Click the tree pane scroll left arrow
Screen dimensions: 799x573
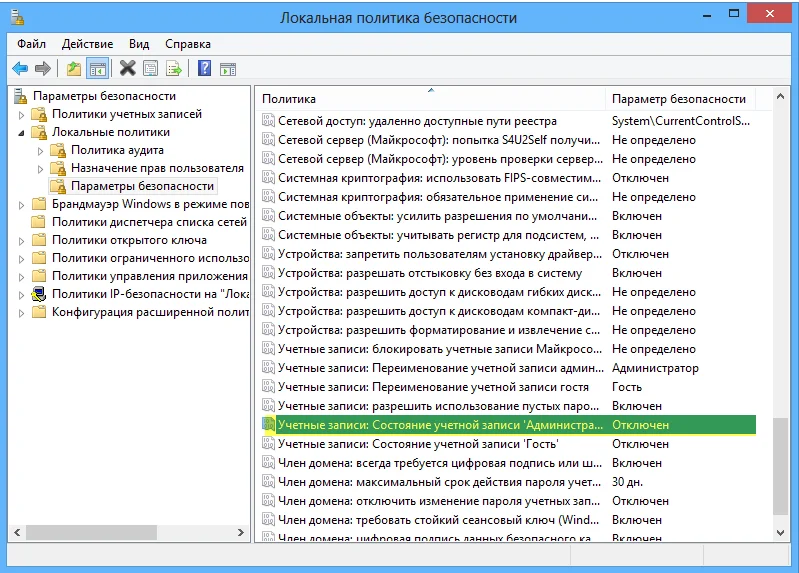click(17, 532)
